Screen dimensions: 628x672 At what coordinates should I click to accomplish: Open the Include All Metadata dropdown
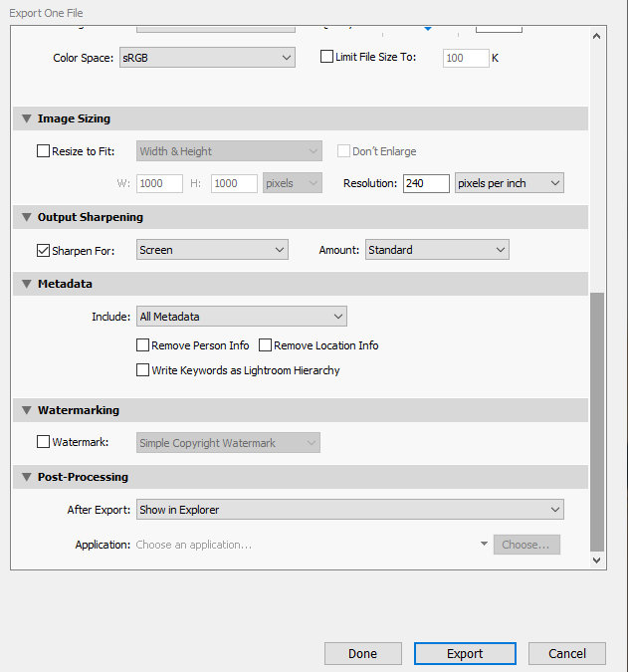pyautogui.click(x=242, y=317)
